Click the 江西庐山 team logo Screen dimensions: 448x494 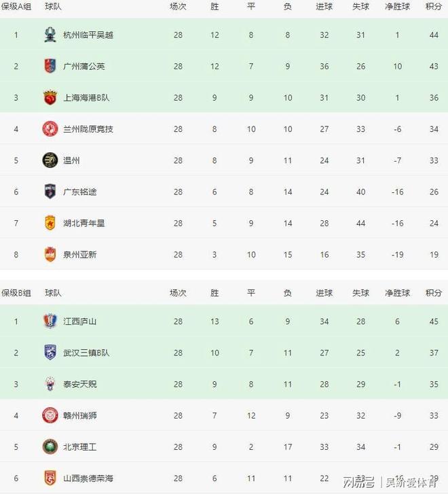click(50, 321)
